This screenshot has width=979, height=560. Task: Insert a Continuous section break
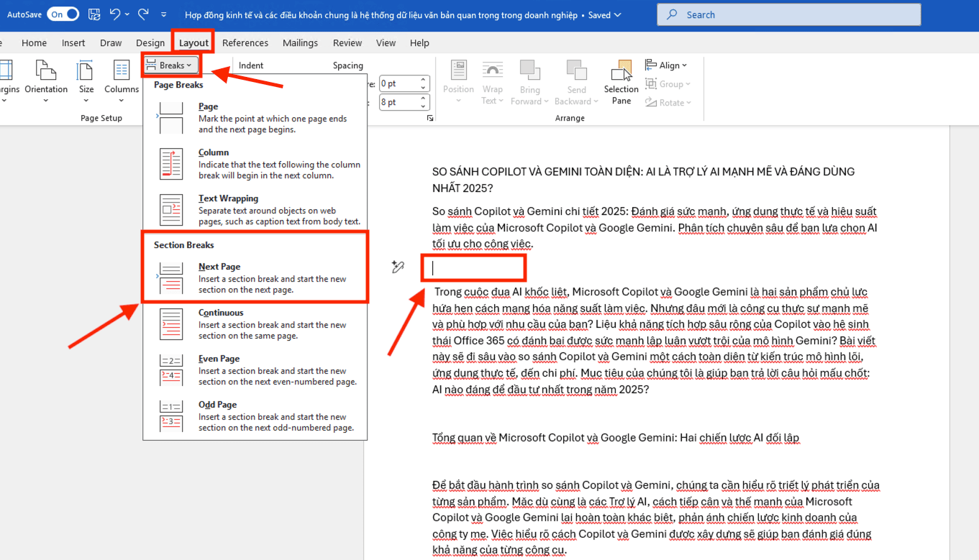(255, 324)
